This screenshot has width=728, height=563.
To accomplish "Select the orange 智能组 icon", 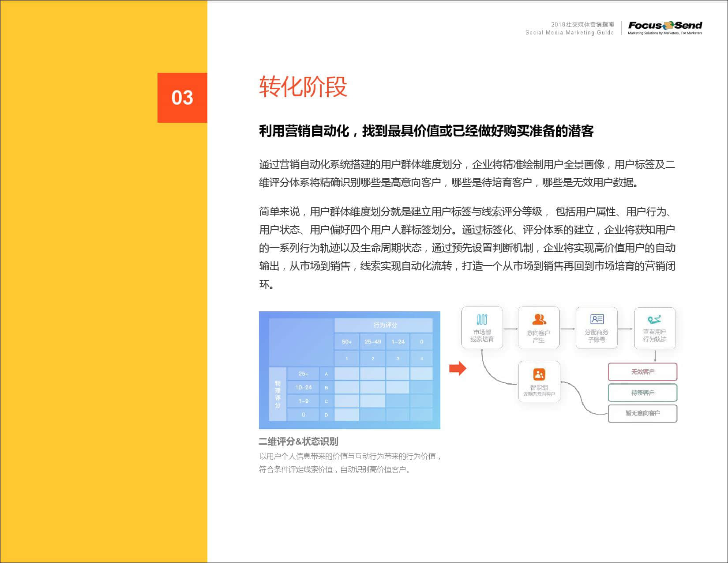I will 539,374.
